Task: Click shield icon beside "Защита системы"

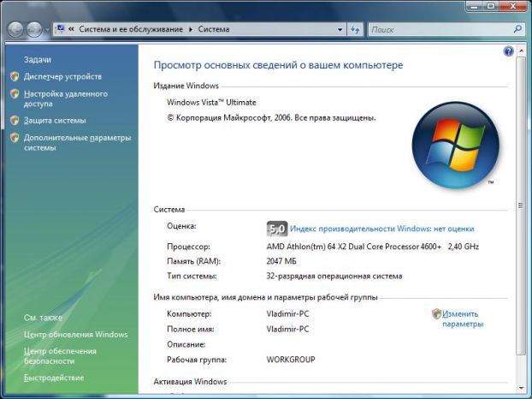Action: pyautogui.click(x=15, y=120)
